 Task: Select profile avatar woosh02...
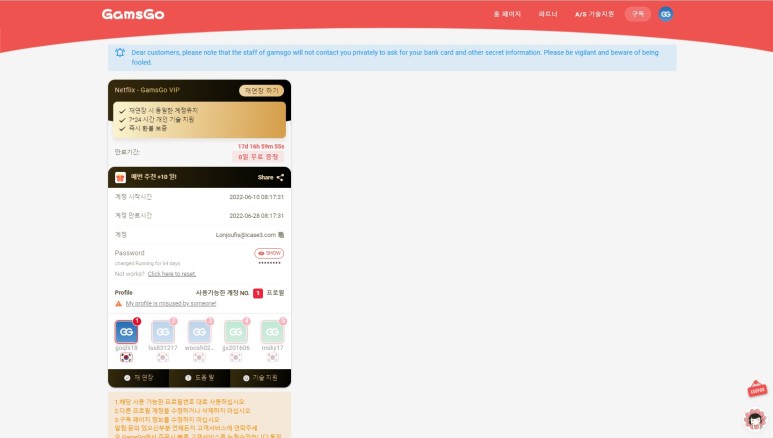point(199,332)
